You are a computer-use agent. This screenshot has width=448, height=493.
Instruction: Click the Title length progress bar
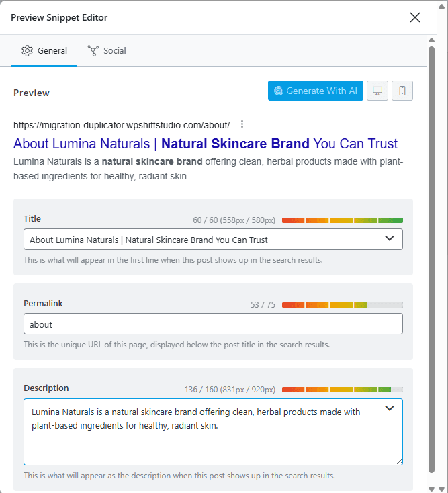343,220
